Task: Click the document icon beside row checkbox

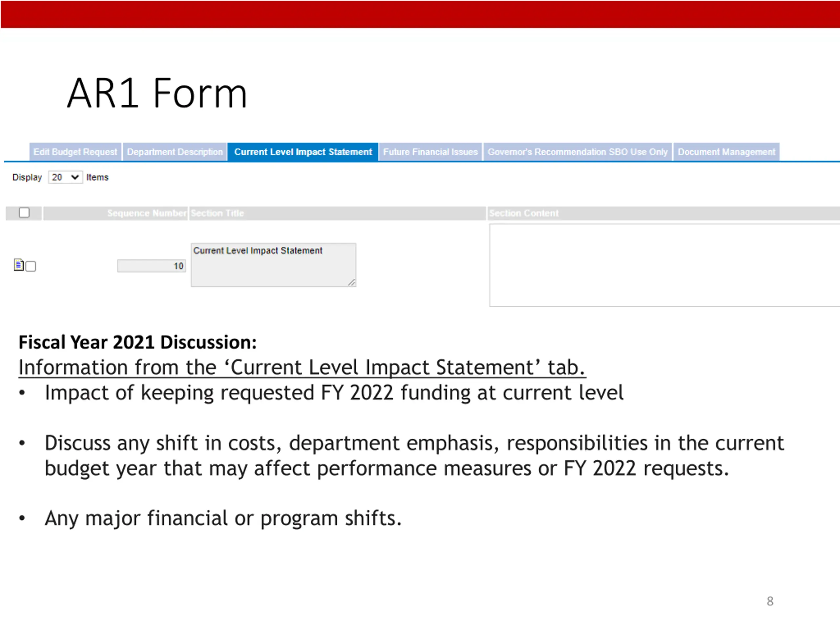Action: [x=19, y=265]
